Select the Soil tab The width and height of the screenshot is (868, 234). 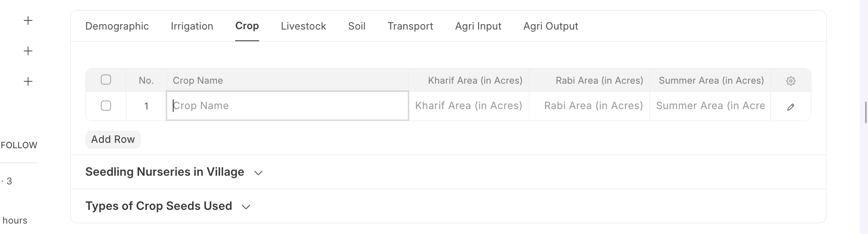pos(357,26)
